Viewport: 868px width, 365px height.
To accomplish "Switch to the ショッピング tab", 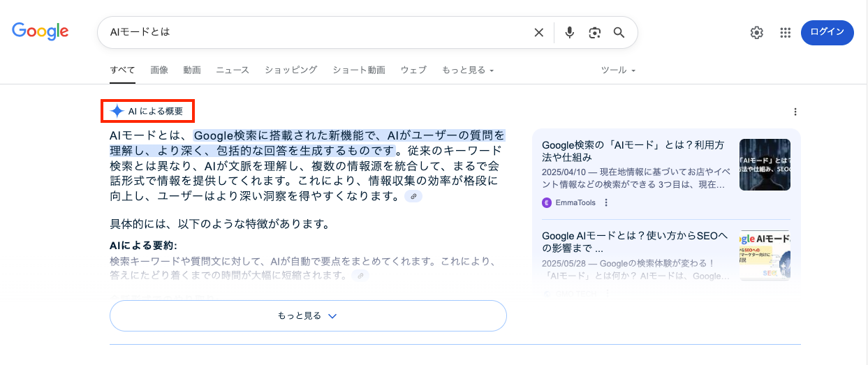I will [290, 70].
